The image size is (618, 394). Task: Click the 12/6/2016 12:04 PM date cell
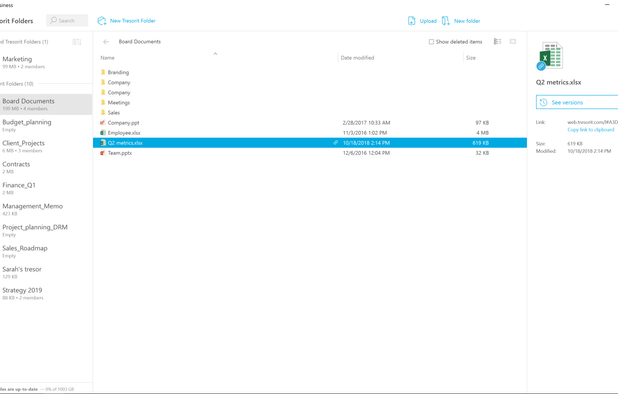(366, 153)
